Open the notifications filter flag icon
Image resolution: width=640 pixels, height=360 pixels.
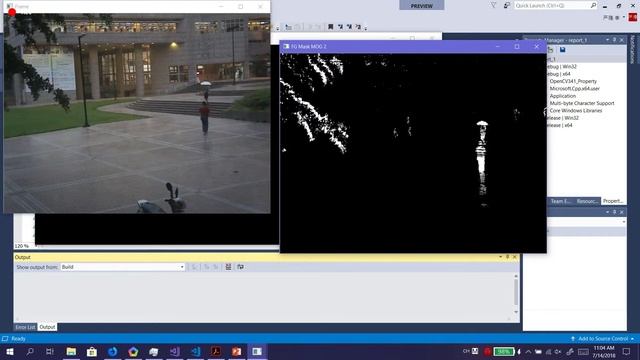pyautogui.click(x=493, y=5)
